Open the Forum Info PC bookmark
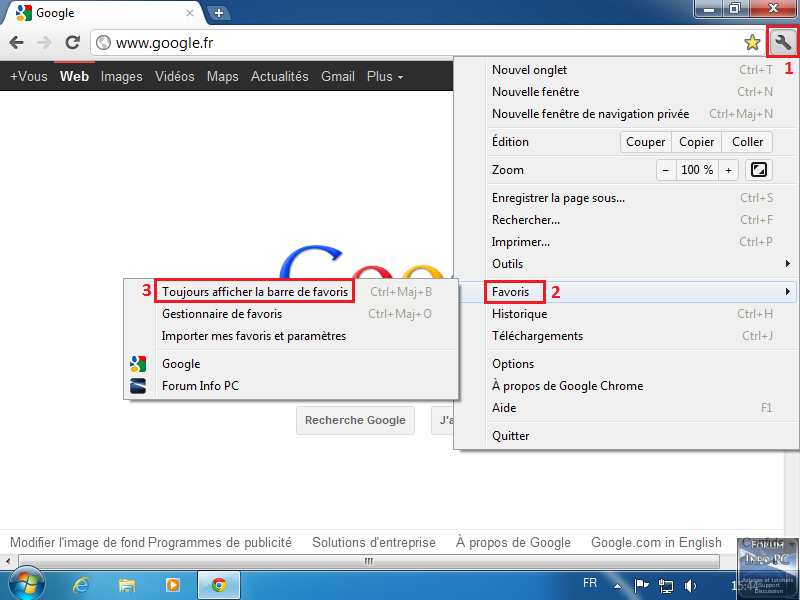The image size is (800, 600). [x=200, y=386]
